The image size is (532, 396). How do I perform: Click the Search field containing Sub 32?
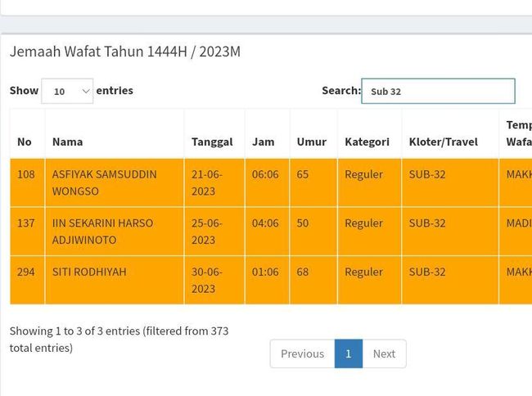(x=438, y=91)
